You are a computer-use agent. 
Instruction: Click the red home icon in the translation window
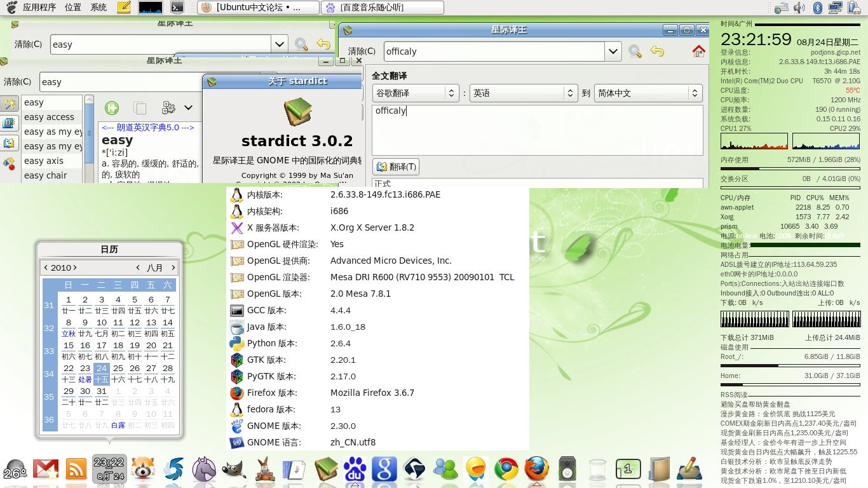[699, 51]
